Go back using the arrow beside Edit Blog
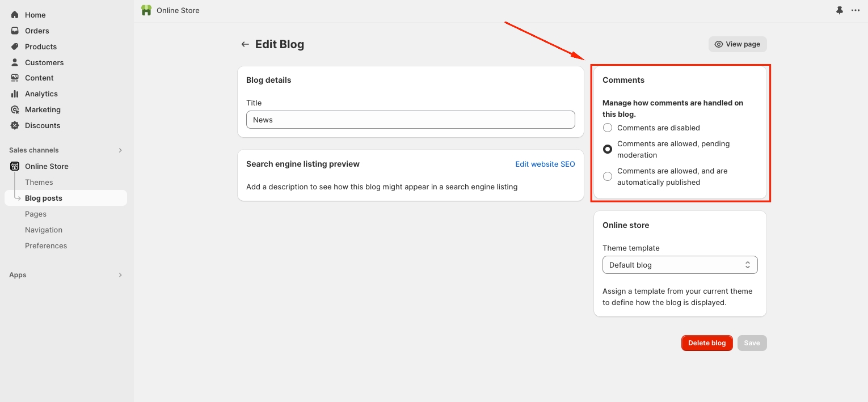Viewport: 868px width, 402px height. click(x=245, y=44)
